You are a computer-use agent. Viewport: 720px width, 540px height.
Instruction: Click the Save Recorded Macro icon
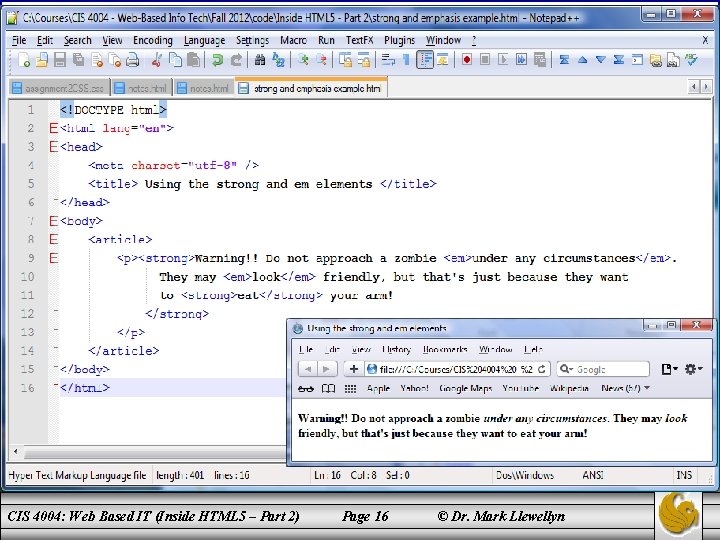pos(540,60)
